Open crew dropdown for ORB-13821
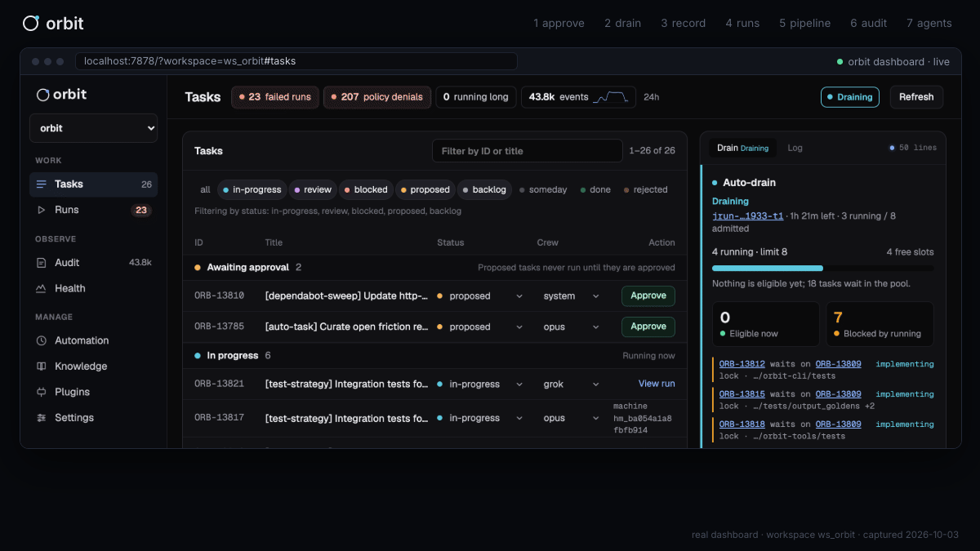This screenshot has height=551, width=980. coord(571,384)
